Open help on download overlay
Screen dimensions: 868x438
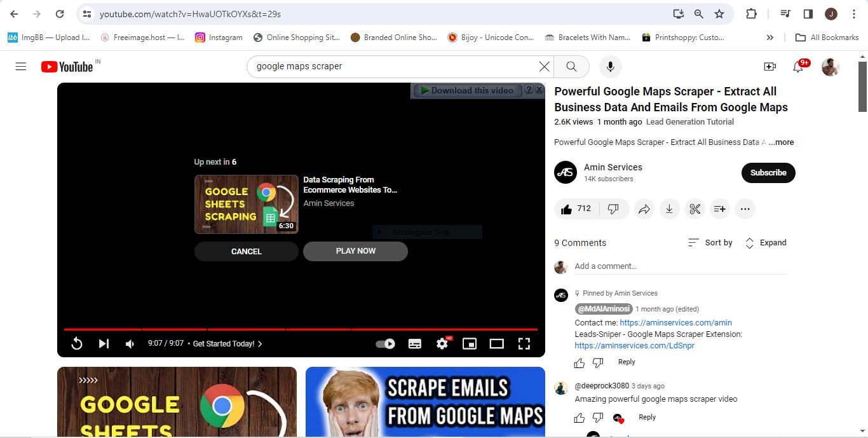click(528, 90)
